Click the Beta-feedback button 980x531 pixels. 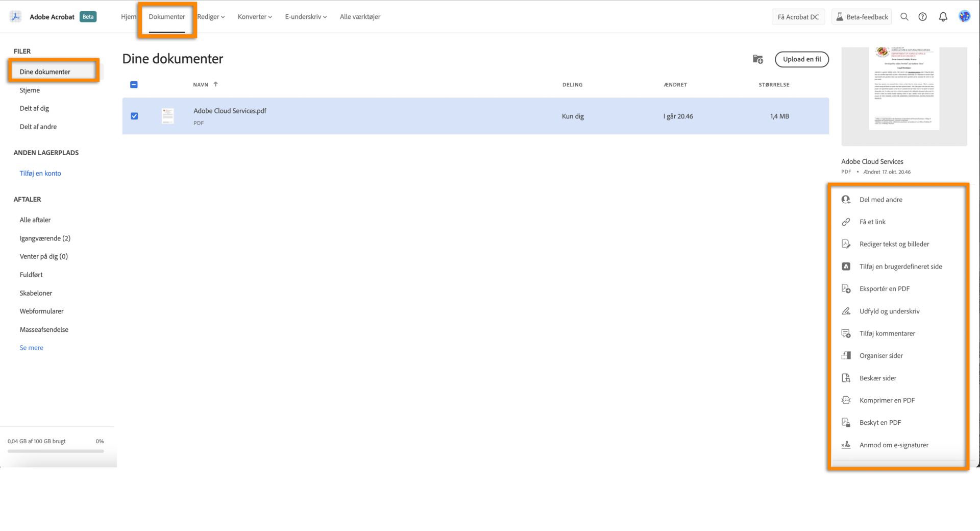(x=862, y=17)
